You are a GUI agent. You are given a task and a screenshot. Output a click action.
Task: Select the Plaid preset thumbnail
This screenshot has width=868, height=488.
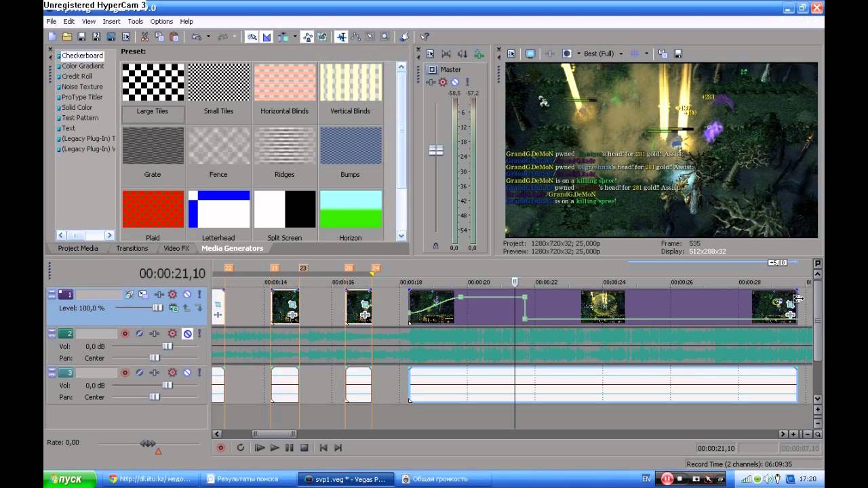pyautogui.click(x=153, y=209)
